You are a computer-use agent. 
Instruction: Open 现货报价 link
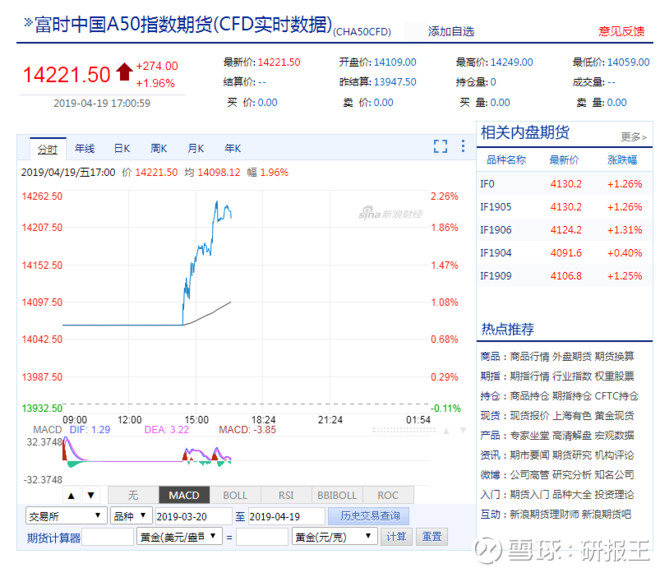(530, 416)
